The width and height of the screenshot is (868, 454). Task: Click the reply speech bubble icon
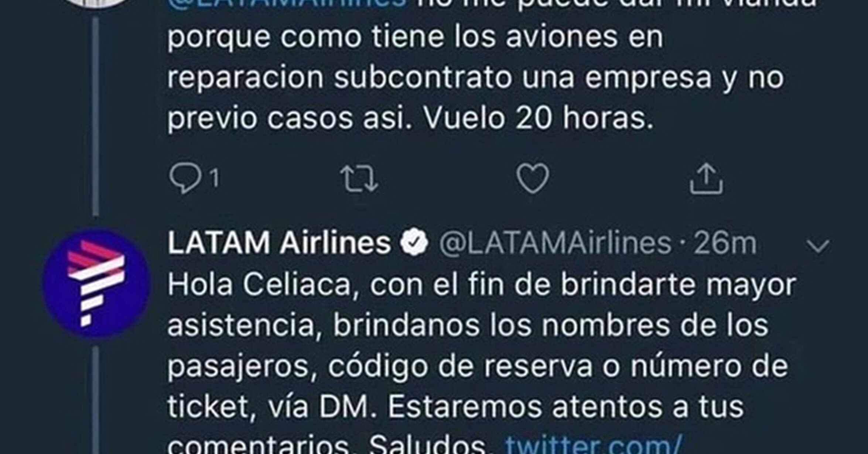click(x=185, y=178)
